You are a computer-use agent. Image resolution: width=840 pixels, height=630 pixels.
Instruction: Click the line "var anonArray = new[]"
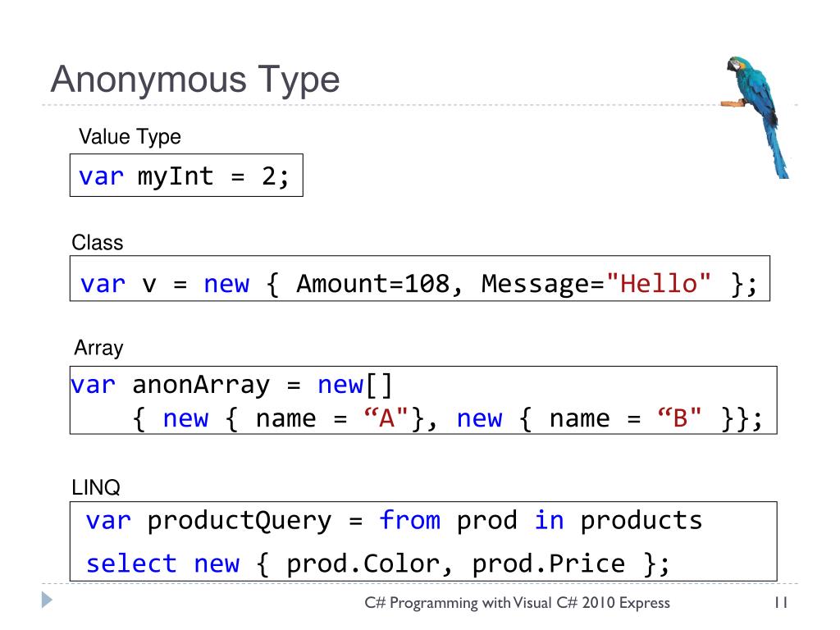[231, 385]
